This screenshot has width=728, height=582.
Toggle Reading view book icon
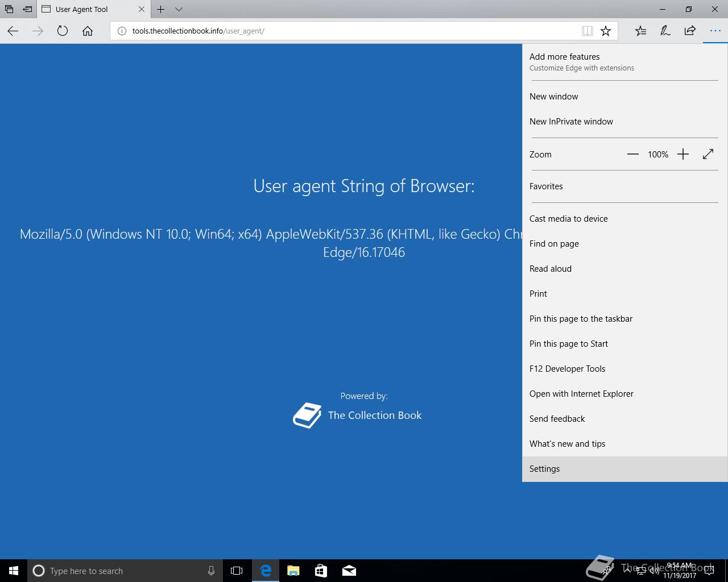pyautogui.click(x=588, y=31)
